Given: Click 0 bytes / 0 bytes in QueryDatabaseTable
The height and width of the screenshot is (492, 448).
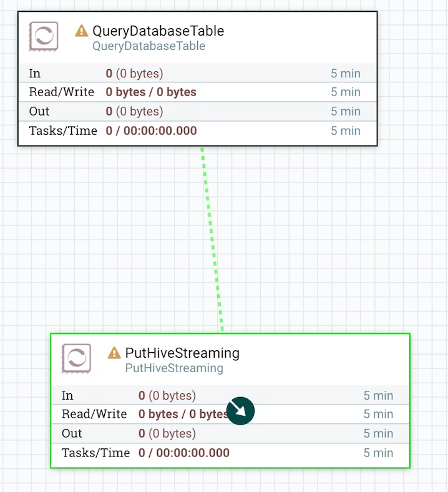Looking at the screenshot, I should [151, 92].
